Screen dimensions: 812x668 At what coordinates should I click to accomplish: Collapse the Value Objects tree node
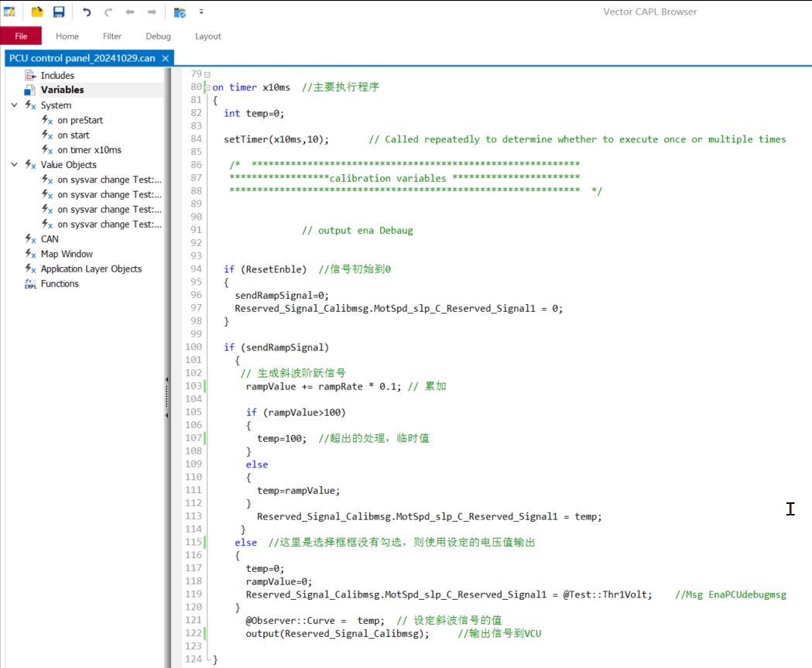[15, 165]
